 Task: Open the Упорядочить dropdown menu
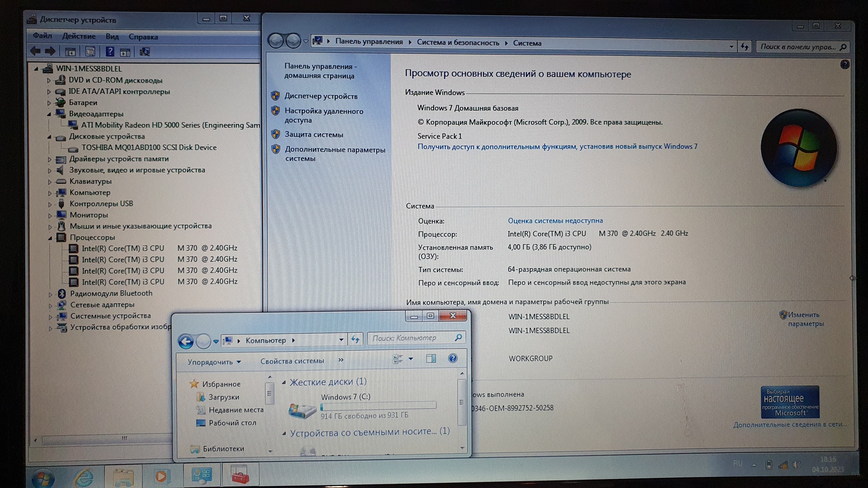pyautogui.click(x=214, y=362)
